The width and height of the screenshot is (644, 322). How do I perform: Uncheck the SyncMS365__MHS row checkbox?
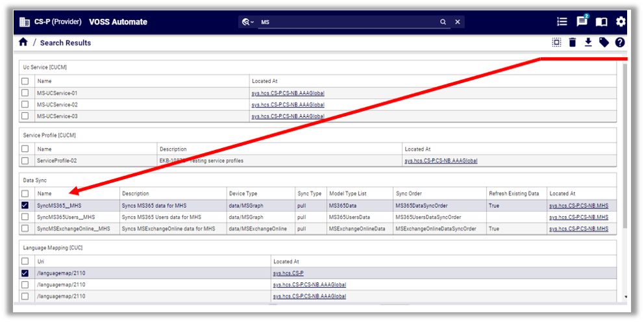tap(25, 205)
